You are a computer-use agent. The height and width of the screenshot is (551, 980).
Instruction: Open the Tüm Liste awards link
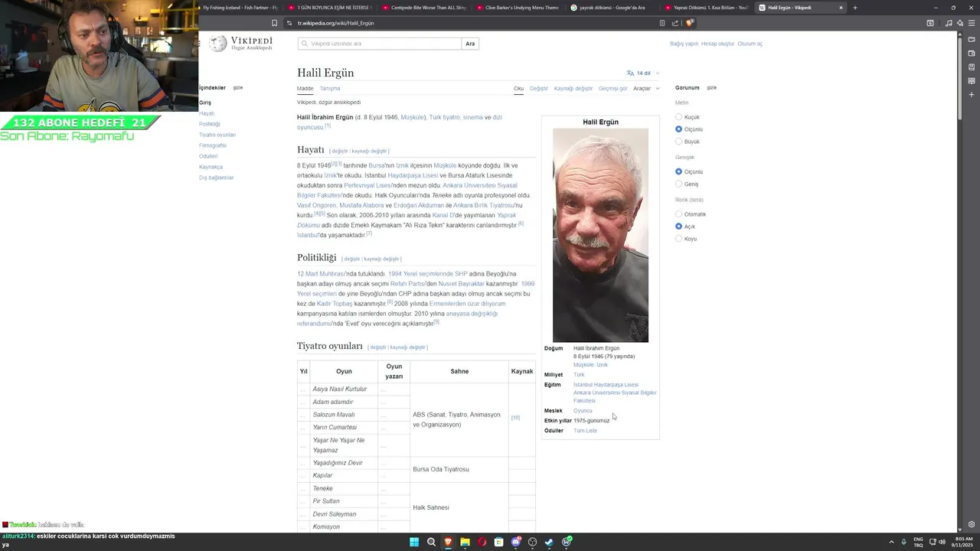pos(585,431)
